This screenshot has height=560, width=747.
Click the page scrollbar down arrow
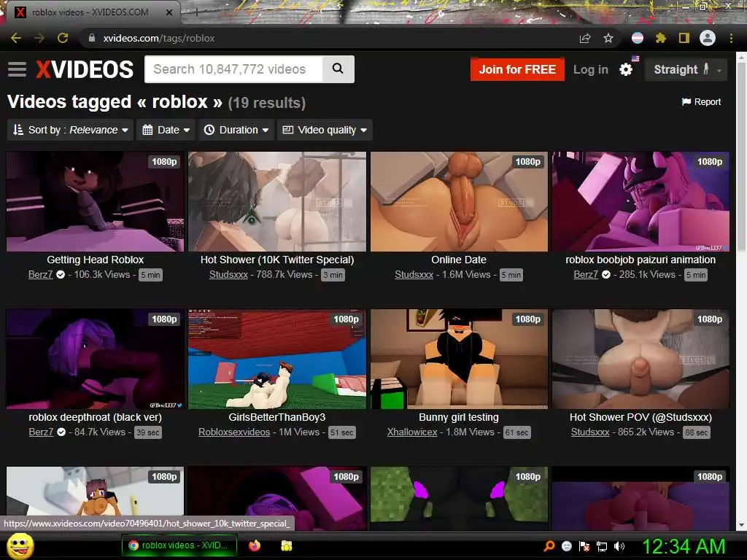(x=741, y=525)
